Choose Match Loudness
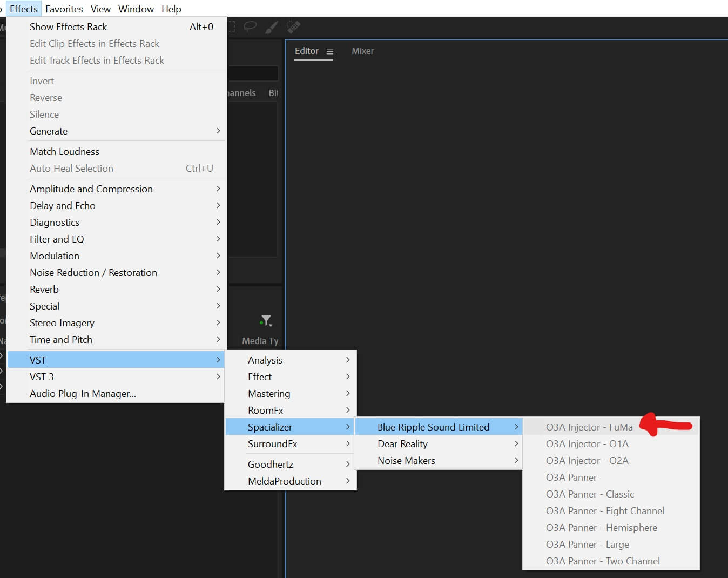Viewport: 728px width, 578px height. coord(116,151)
